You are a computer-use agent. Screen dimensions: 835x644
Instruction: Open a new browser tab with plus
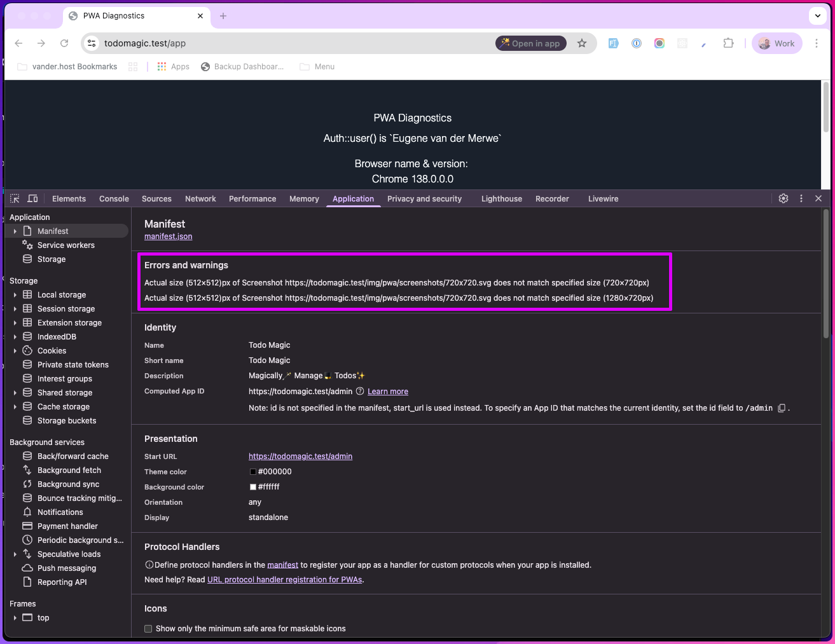223,16
